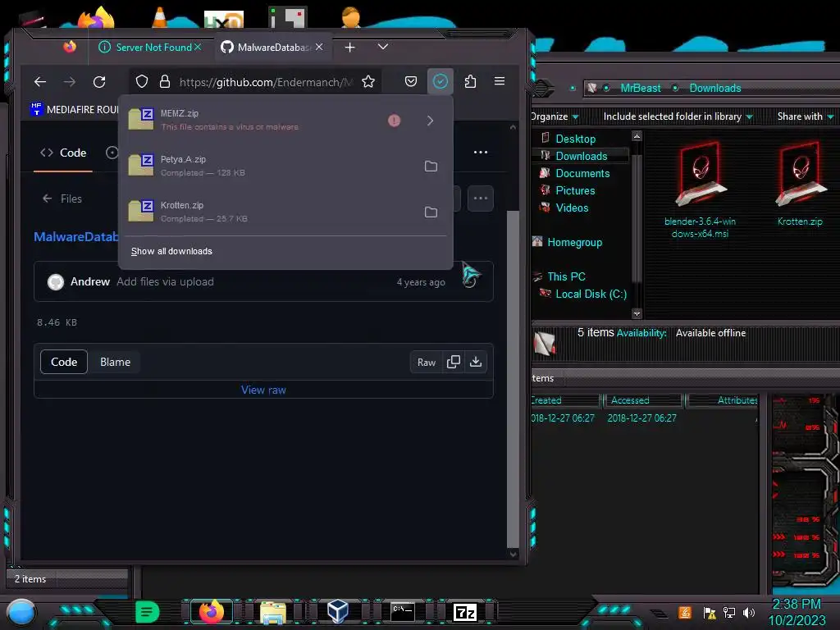Image resolution: width=840 pixels, height=630 pixels.
Task: Show Petya.A.zip in its folder
Action: pyautogui.click(x=431, y=166)
